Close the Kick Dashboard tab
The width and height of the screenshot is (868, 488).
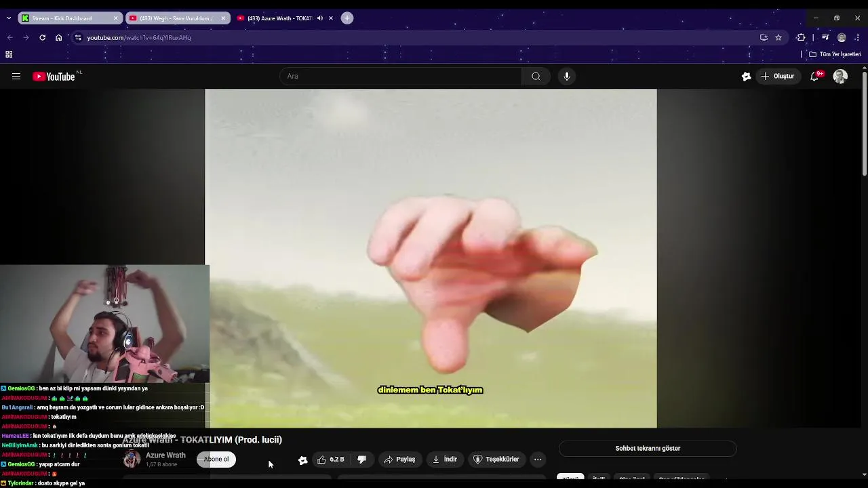[x=115, y=18]
